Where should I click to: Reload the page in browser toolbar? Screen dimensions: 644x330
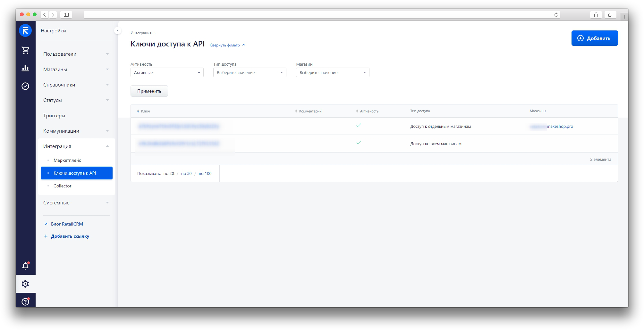click(x=556, y=15)
